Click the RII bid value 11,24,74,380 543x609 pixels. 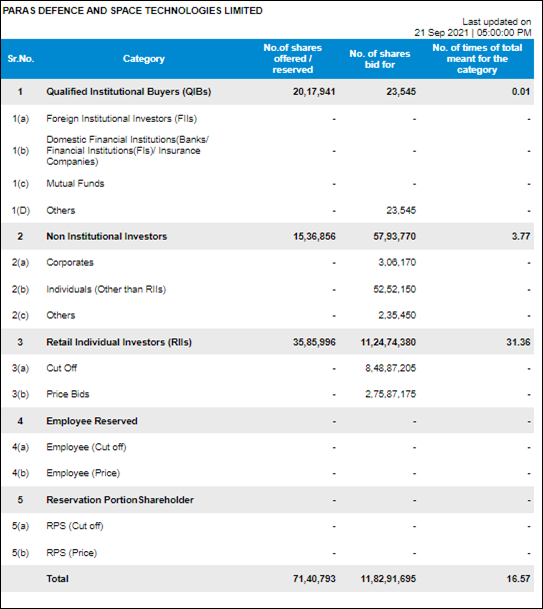[x=388, y=342]
